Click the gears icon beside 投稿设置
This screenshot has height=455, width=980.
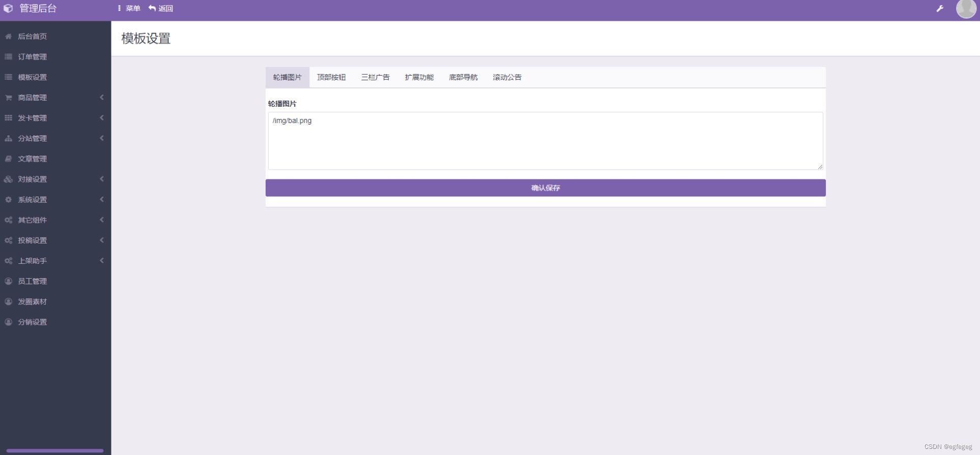coord(8,240)
